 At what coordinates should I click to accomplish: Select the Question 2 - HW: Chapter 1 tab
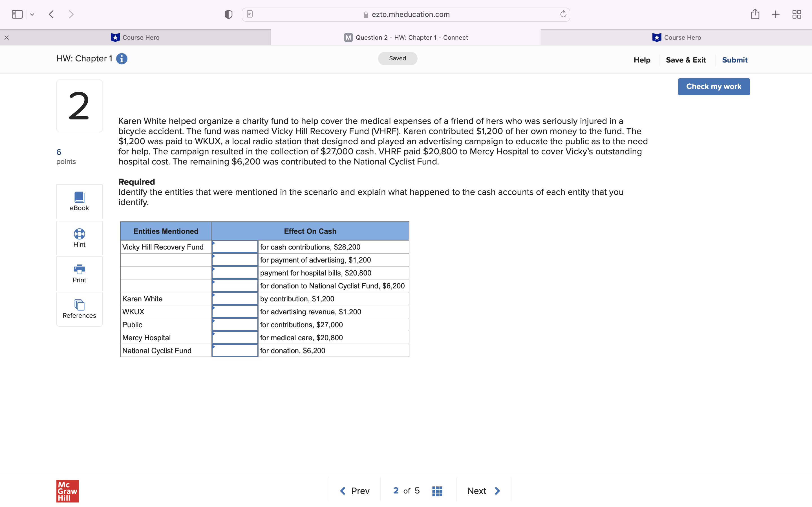(406, 37)
